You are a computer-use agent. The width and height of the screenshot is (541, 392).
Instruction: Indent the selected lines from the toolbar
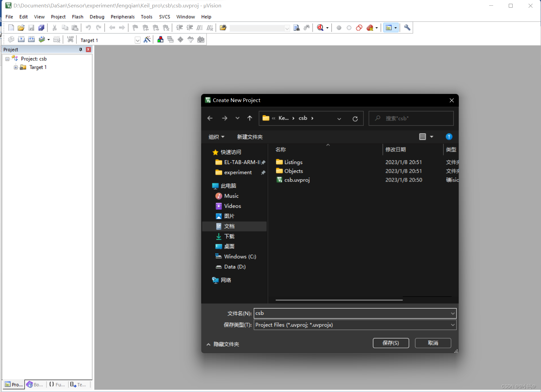click(180, 28)
